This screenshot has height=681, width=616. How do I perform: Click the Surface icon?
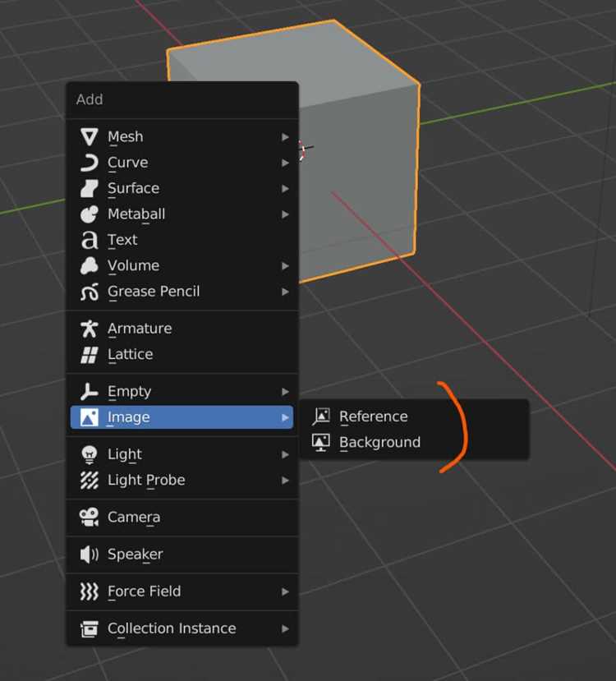(89, 188)
